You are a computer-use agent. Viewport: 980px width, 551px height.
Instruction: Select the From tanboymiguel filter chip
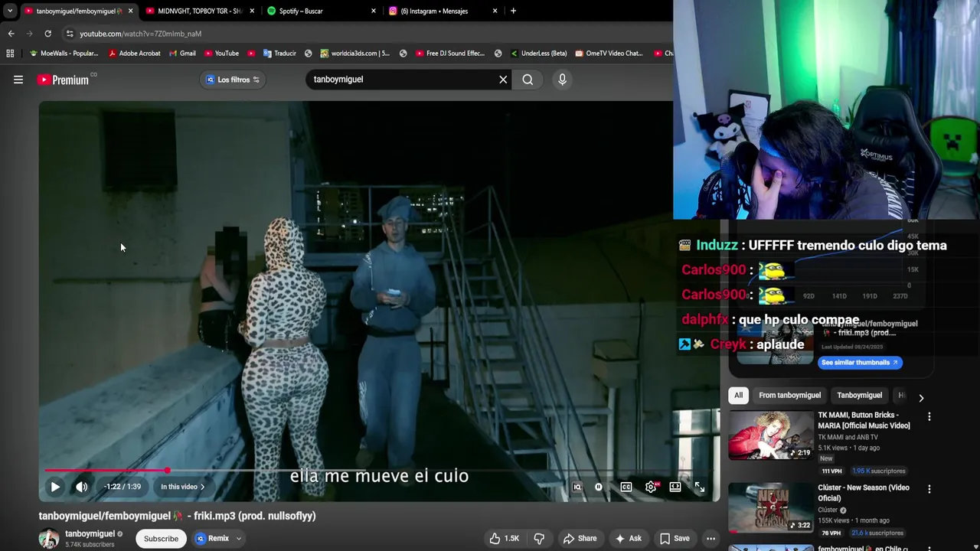789,396
